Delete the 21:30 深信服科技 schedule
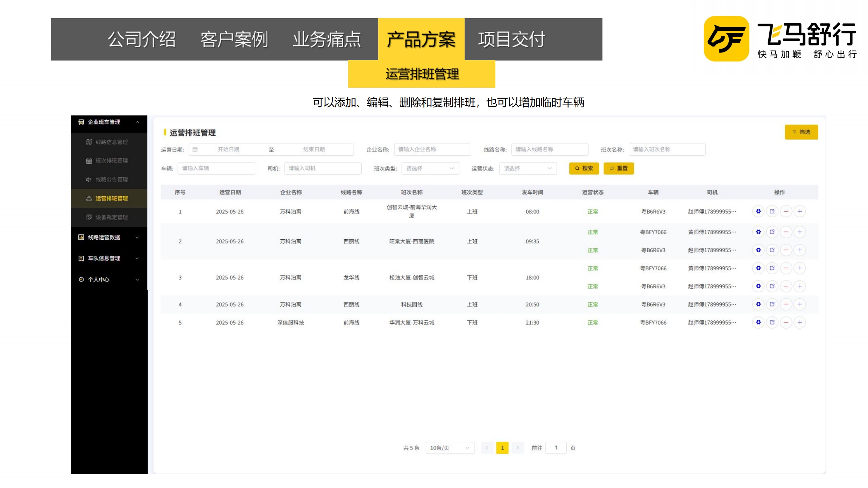This screenshot has height=488, width=868. (x=786, y=323)
